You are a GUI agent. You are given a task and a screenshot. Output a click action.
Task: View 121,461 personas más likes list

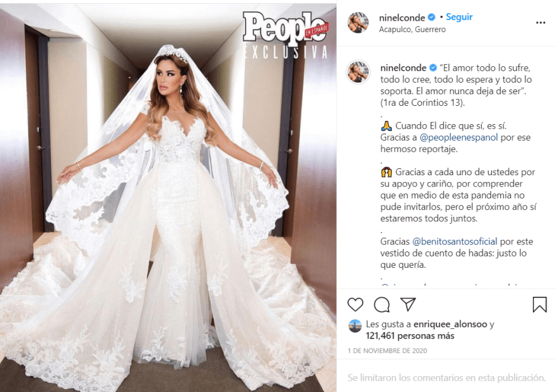[x=410, y=336]
